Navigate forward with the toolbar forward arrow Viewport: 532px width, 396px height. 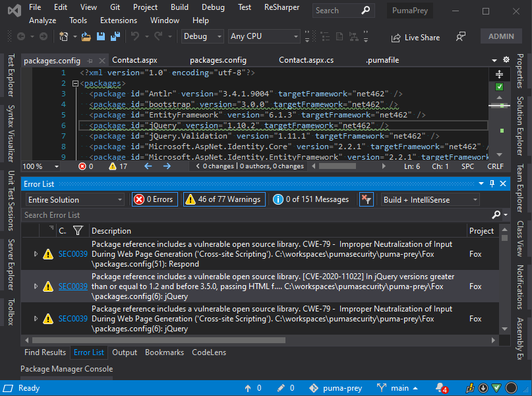pos(44,36)
